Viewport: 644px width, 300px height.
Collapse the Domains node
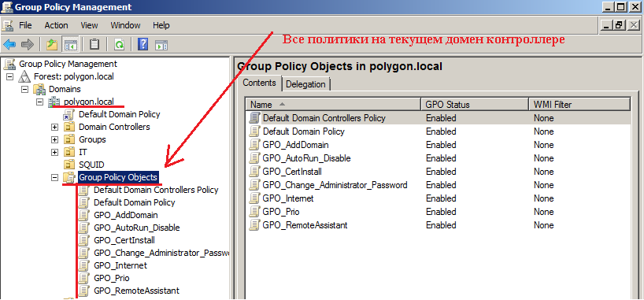tap(24, 89)
